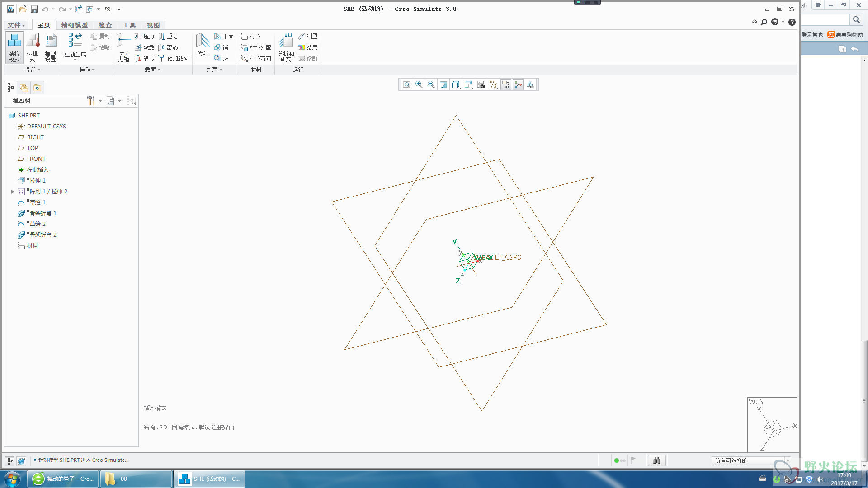Image resolution: width=868 pixels, height=488 pixels.
Task: Create a 平面 (Planar) constraint
Action: click(224, 36)
